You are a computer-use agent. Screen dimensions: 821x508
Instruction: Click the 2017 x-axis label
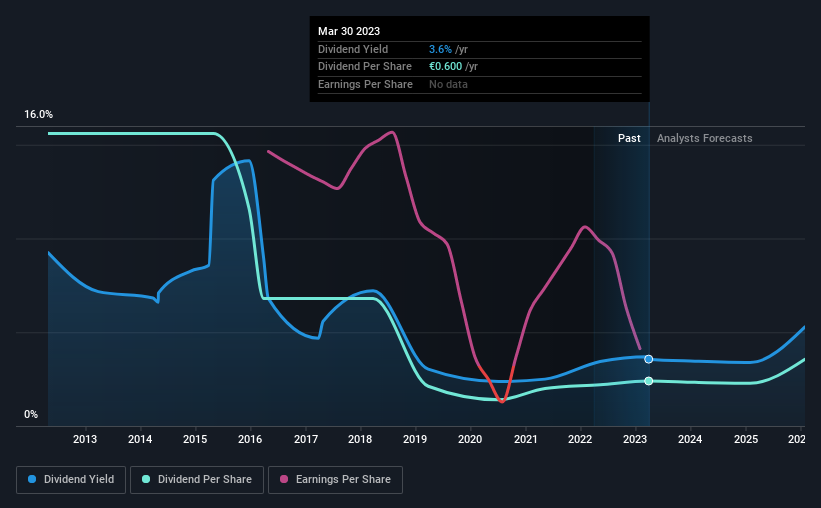click(306, 439)
